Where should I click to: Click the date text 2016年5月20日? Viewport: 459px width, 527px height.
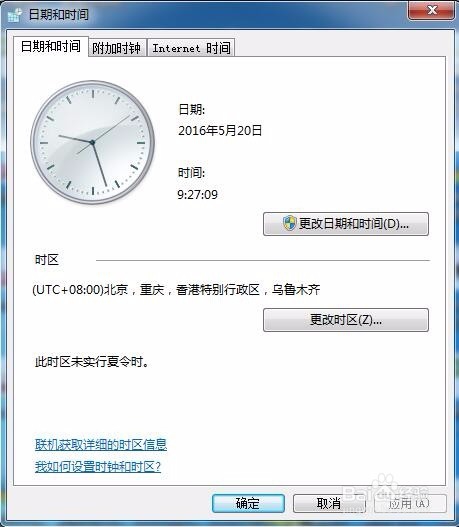[220, 130]
